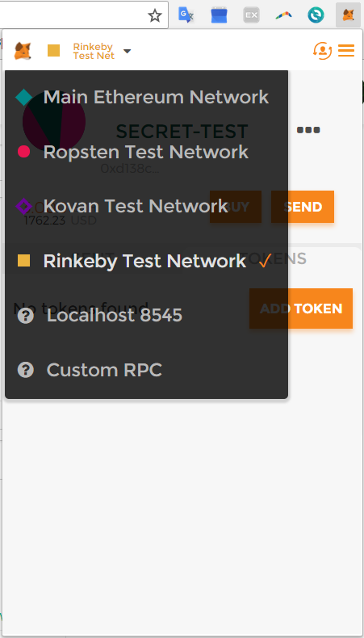Click the yellow Rinkeby network square
364x638 pixels.
pyautogui.click(x=54, y=51)
